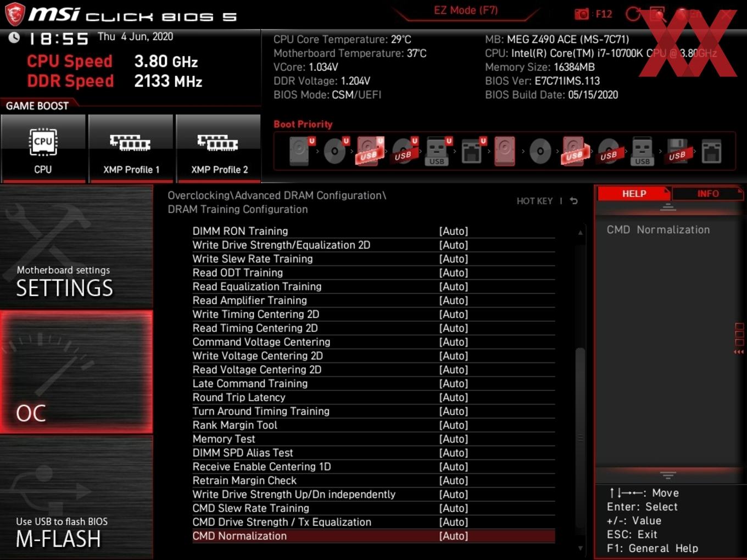Toggle the CPU Game Boost button

click(43, 148)
